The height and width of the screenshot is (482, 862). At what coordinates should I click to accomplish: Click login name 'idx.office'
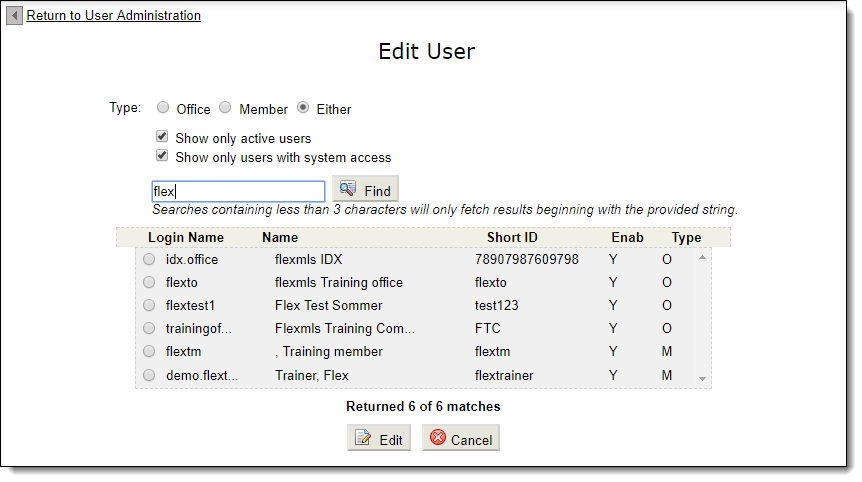(192, 259)
